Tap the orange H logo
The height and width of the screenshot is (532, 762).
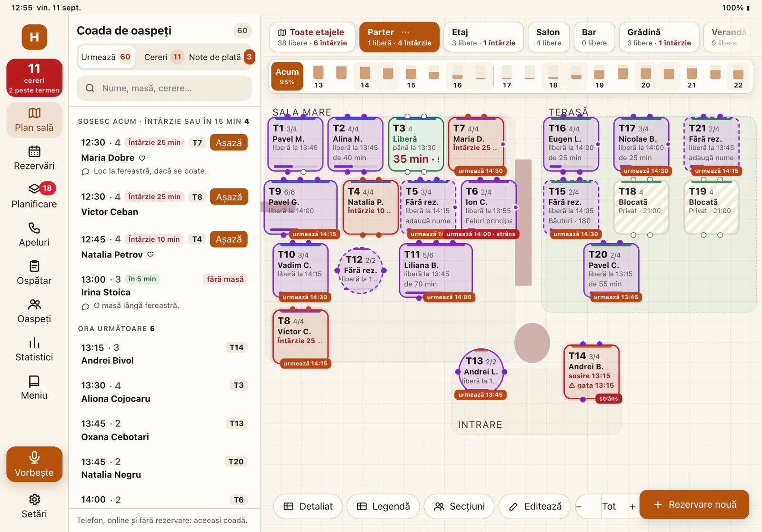pyautogui.click(x=34, y=37)
